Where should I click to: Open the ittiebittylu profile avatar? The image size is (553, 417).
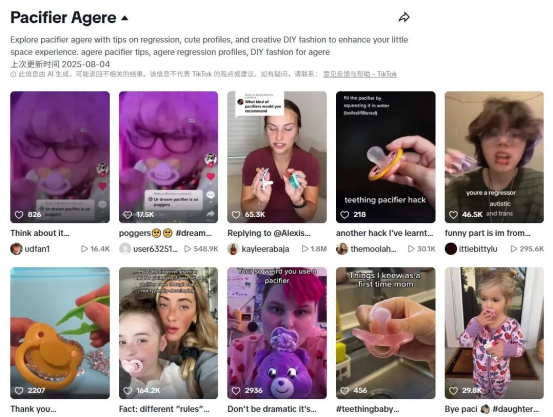(x=451, y=249)
